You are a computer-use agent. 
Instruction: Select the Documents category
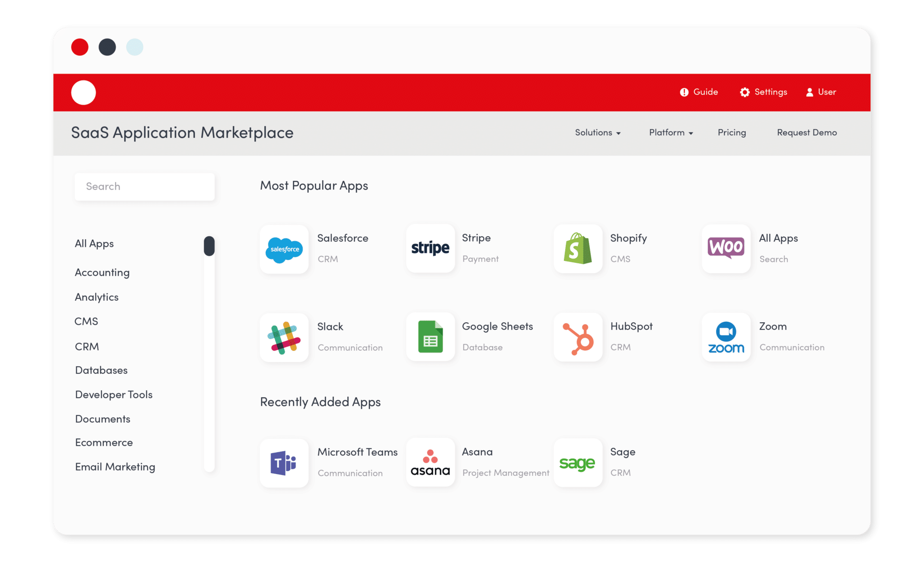click(x=102, y=419)
